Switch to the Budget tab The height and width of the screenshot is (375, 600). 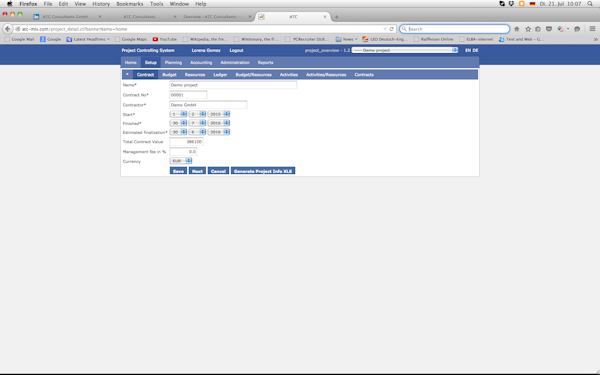coord(169,75)
